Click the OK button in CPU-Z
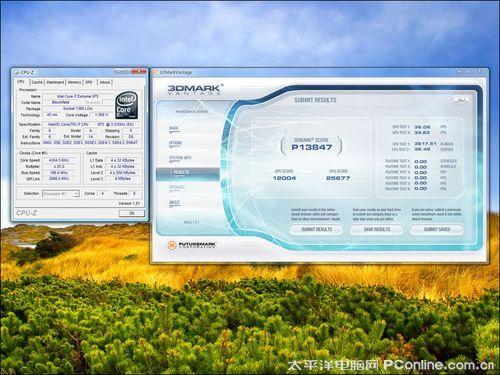 tap(132, 213)
